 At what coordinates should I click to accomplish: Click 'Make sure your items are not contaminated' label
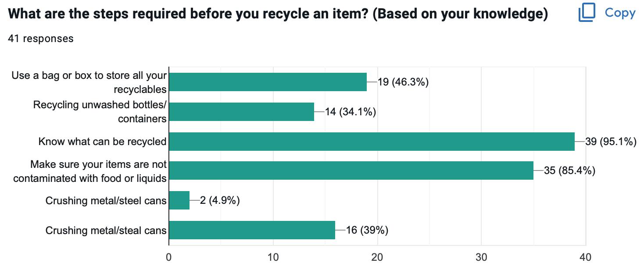(90, 171)
